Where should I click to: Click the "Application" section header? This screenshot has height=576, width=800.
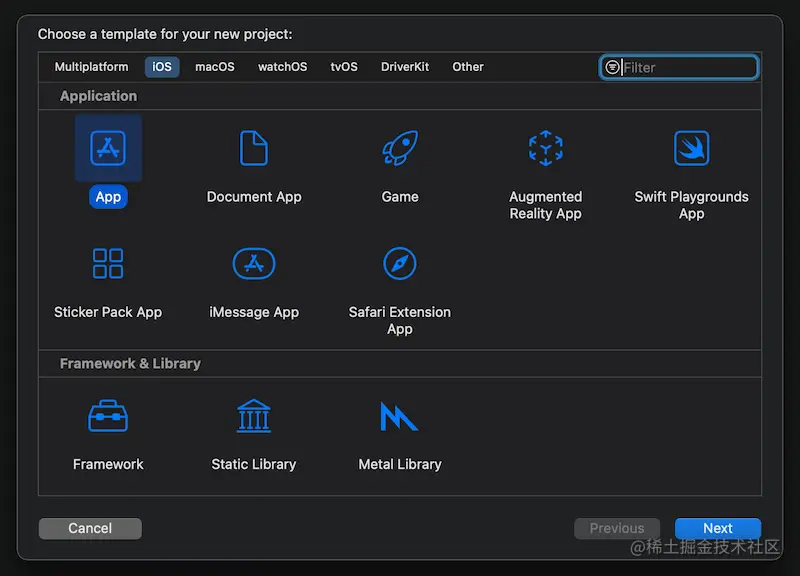pyautogui.click(x=98, y=96)
